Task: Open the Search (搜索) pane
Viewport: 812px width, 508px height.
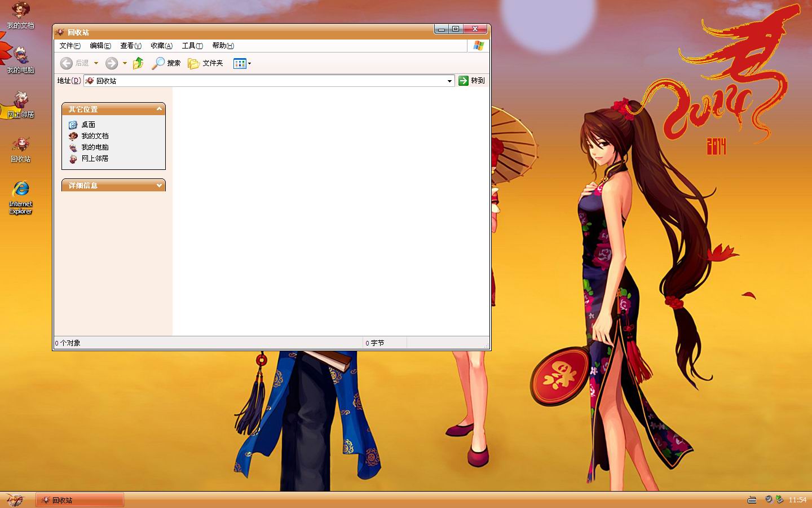Action: tap(166, 63)
